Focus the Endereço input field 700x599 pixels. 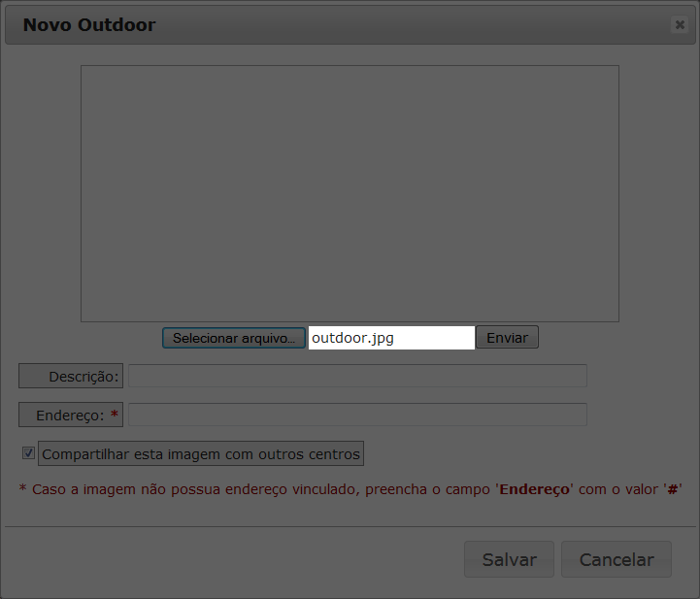pyautogui.click(x=357, y=415)
